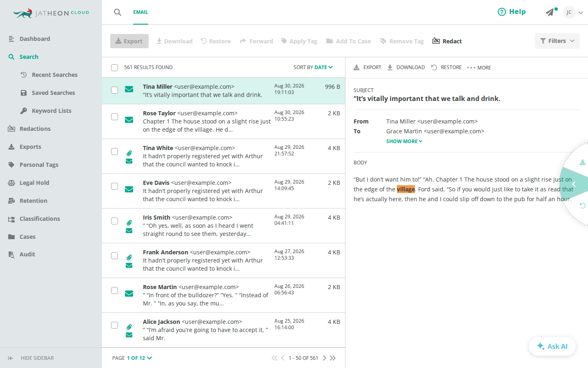Click the Retention sidebar icon
The image size is (588, 368).
point(11,201)
